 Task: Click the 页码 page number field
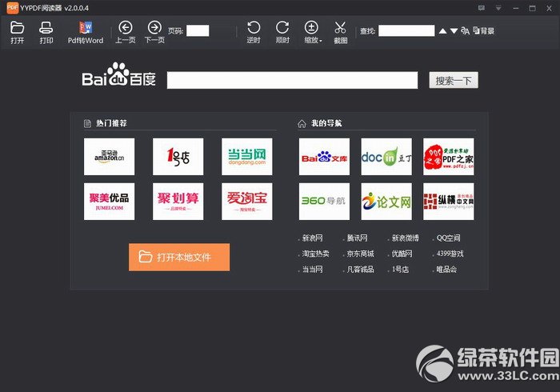click(198, 30)
